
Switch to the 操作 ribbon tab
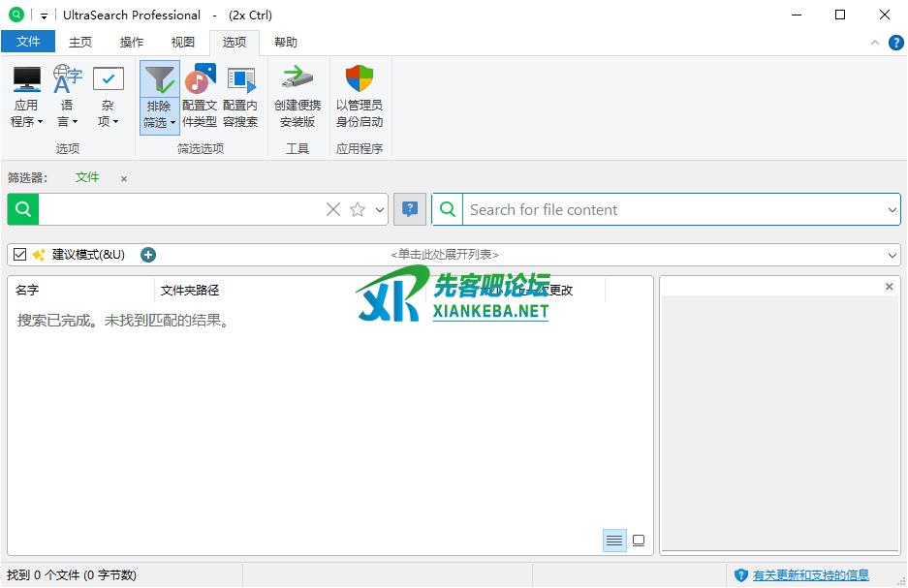(132, 43)
